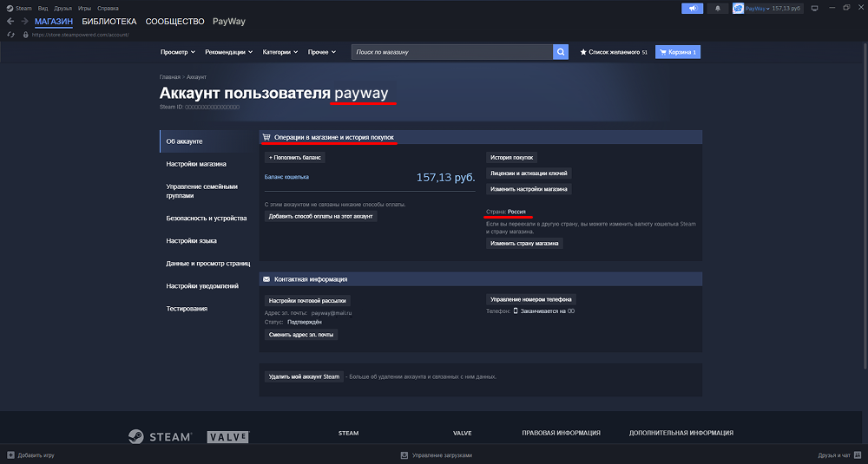The height and width of the screenshot is (464, 868).
Task: Open friends chat icon at bottom right
Action: tap(858, 455)
